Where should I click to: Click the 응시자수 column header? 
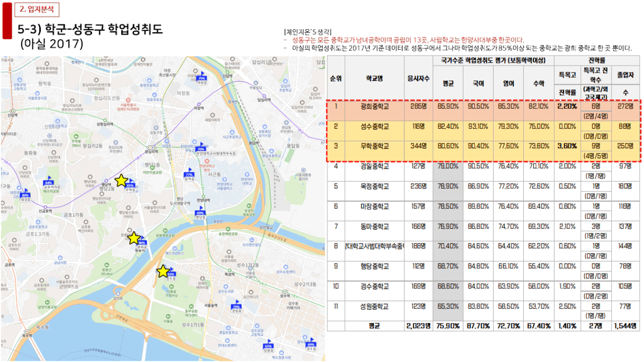[418, 78]
